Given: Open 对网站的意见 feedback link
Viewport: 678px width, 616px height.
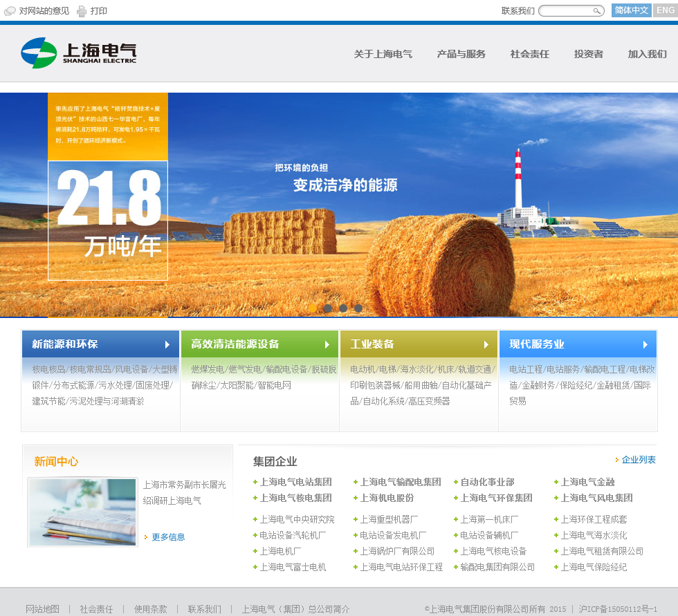Looking at the screenshot, I should [x=44, y=11].
